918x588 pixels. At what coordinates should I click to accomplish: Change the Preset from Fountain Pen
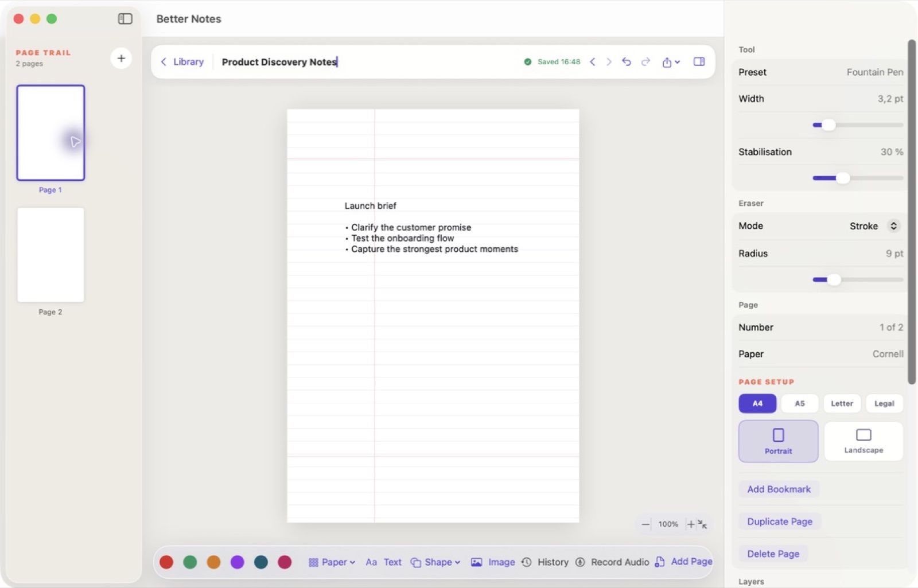820,72
